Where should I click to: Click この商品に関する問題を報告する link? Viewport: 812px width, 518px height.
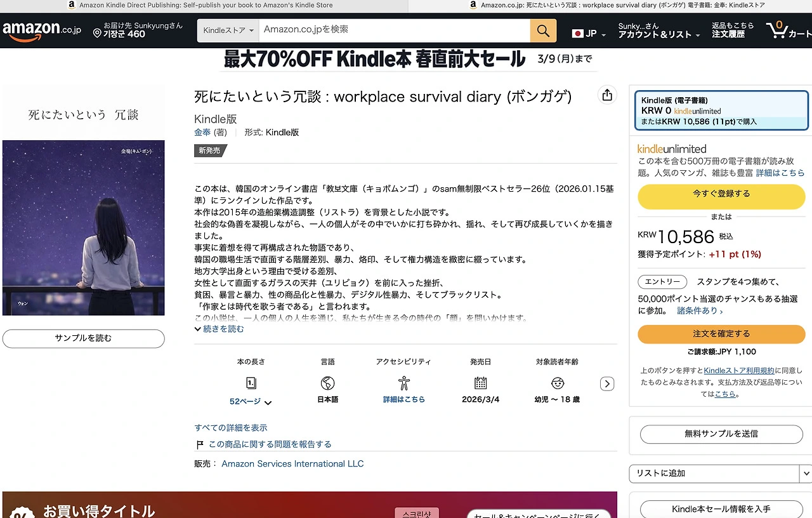pyautogui.click(x=270, y=444)
